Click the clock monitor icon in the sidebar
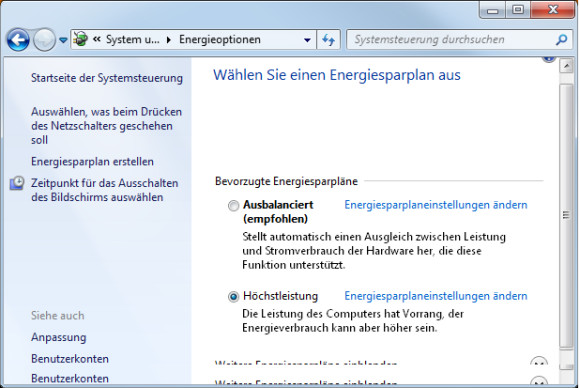This screenshot has width=580, height=388. coord(17,183)
